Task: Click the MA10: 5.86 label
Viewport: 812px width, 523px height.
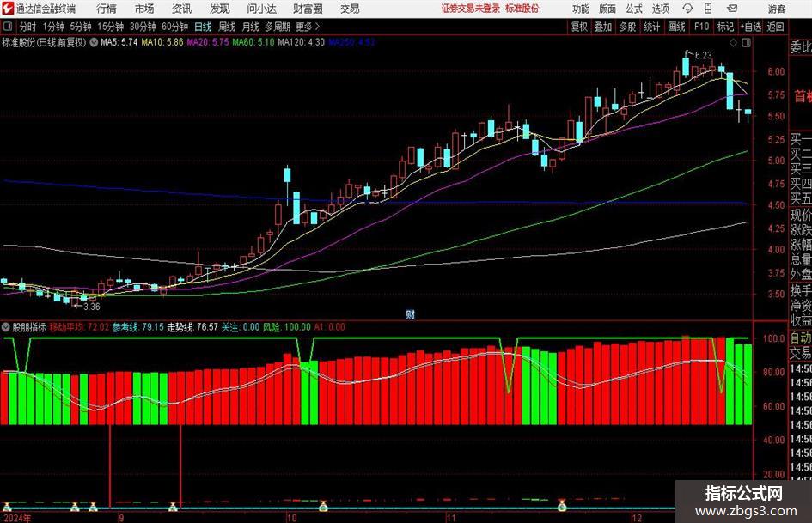Action: (x=162, y=42)
